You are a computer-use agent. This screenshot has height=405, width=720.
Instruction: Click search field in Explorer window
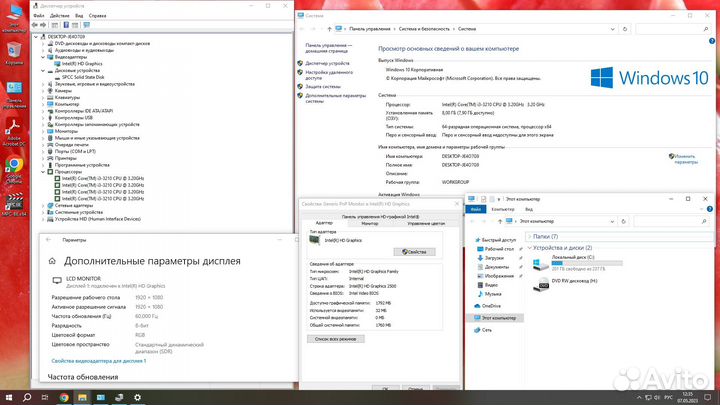pos(671,221)
